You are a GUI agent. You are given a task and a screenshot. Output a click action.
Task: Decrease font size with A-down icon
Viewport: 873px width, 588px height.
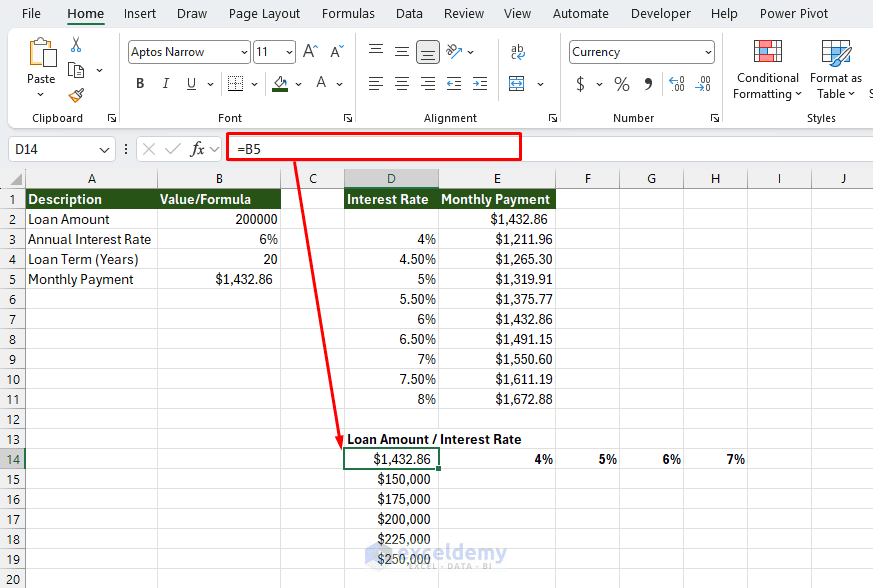[337, 52]
